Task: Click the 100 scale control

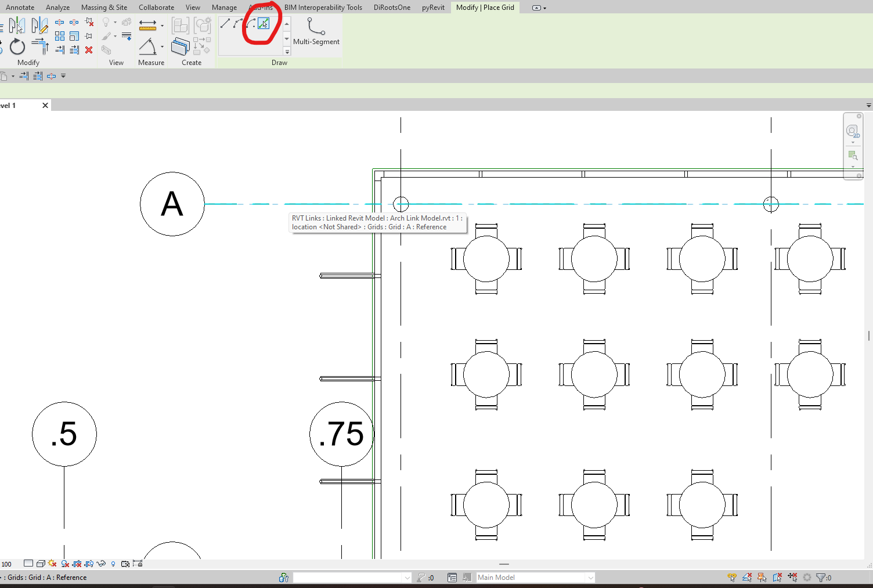Action: [x=8, y=563]
